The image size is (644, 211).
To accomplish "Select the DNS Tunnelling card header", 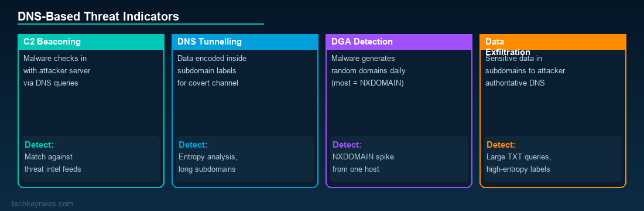I will coord(245,42).
